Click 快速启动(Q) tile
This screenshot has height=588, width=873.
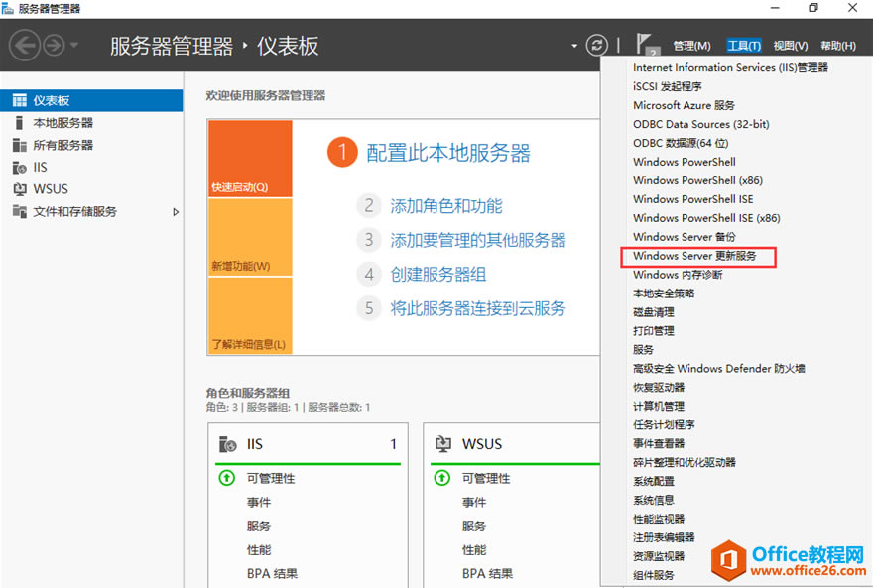(250, 159)
